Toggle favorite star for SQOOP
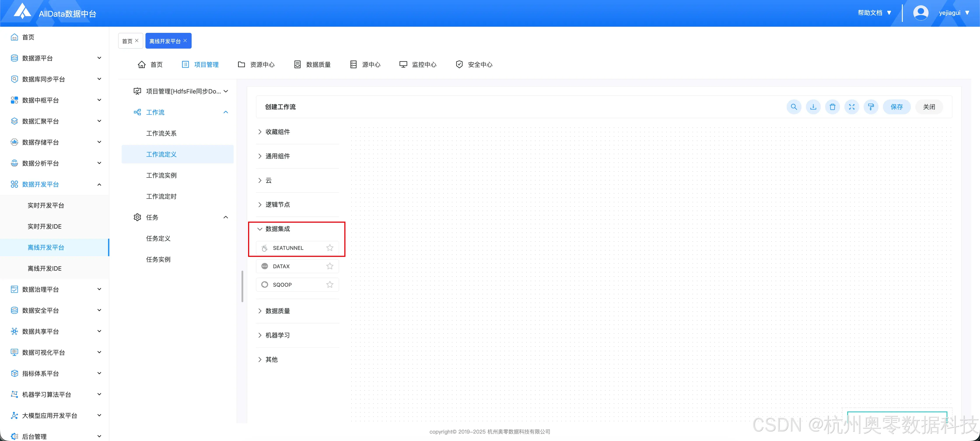Viewport: 980px width, 441px height. point(329,284)
